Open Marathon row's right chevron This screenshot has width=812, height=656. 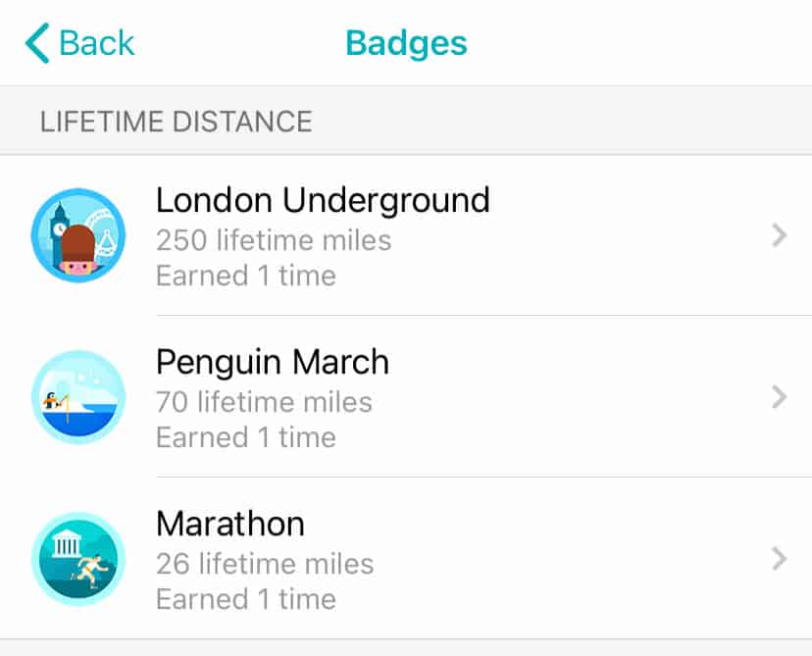pos(779,559)
